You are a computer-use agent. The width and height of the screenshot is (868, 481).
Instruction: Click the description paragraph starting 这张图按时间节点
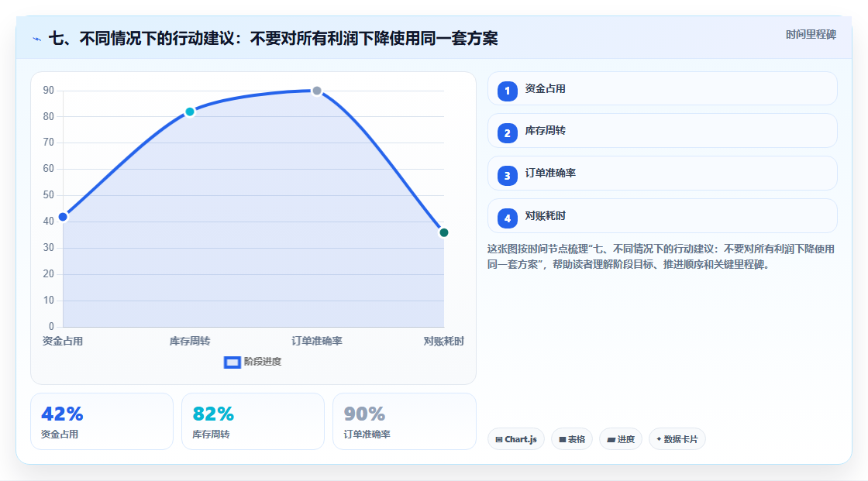click(661, 257)
